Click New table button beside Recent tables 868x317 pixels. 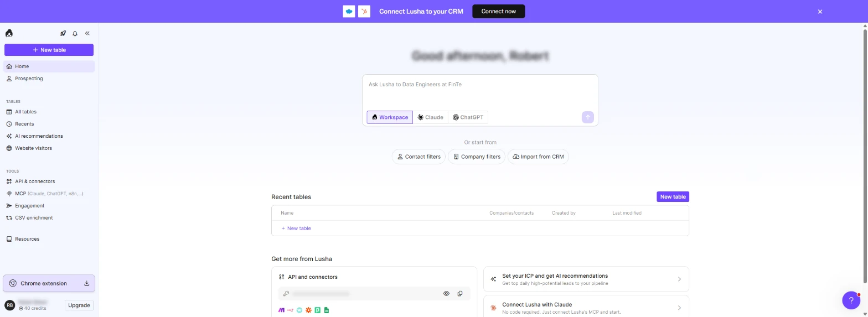[673, 196]
